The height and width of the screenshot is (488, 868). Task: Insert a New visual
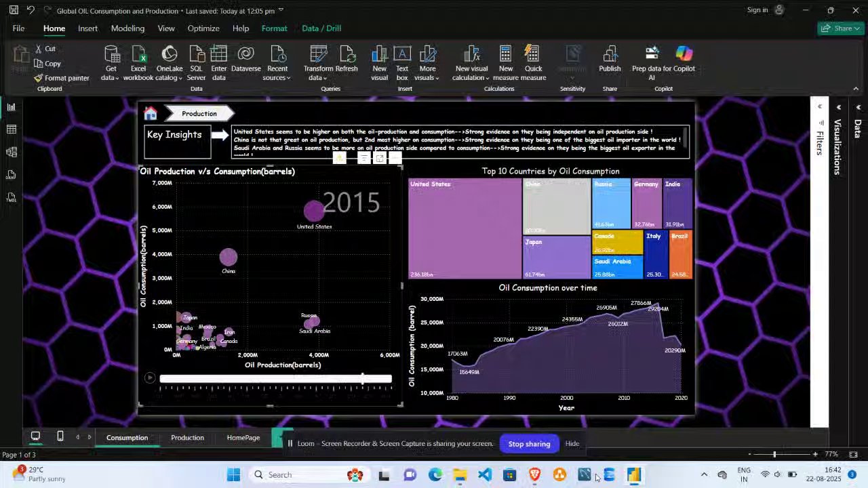(x=380, y=63)
